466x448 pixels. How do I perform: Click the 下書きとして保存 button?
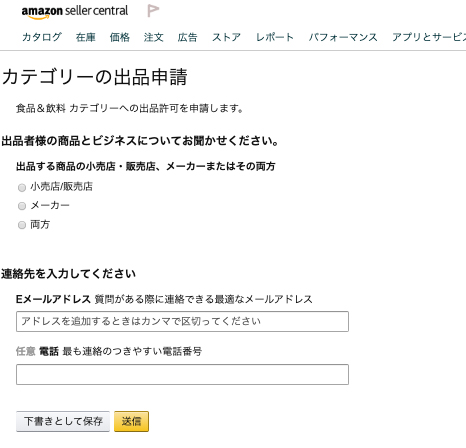63,421
